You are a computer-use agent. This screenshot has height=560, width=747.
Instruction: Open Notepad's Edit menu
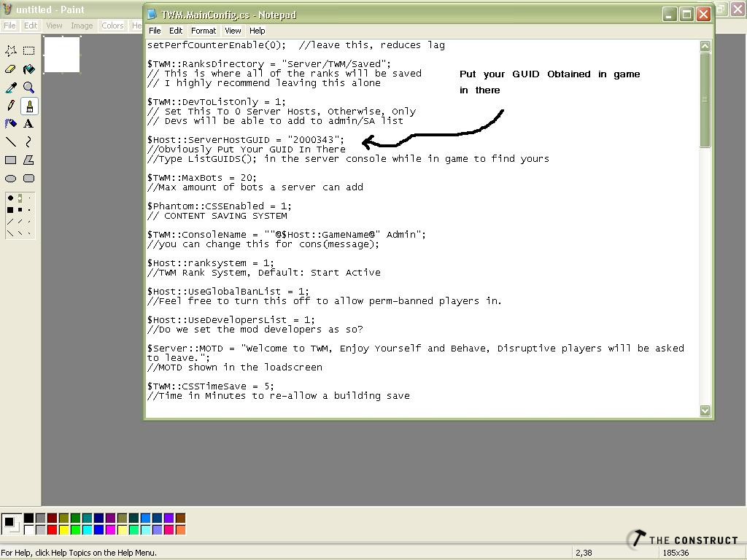176,31
